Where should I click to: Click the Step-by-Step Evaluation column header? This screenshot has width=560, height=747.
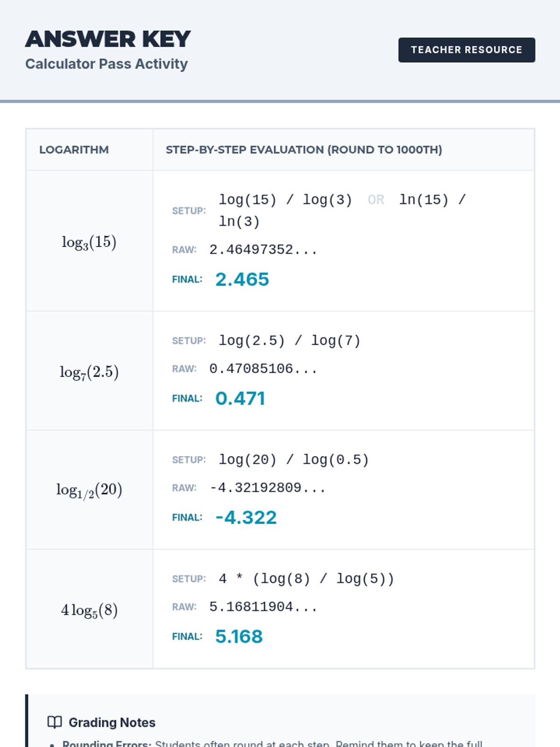[x=304, y=150]
